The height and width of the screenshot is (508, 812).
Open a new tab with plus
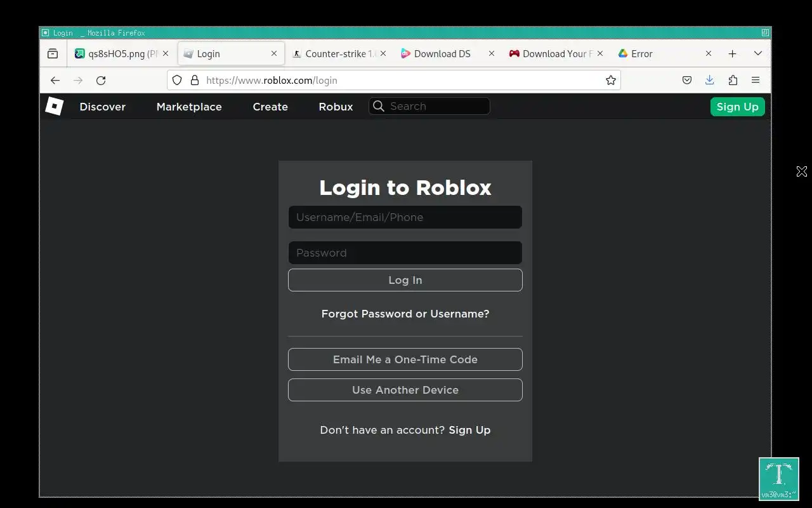[733, 54]
